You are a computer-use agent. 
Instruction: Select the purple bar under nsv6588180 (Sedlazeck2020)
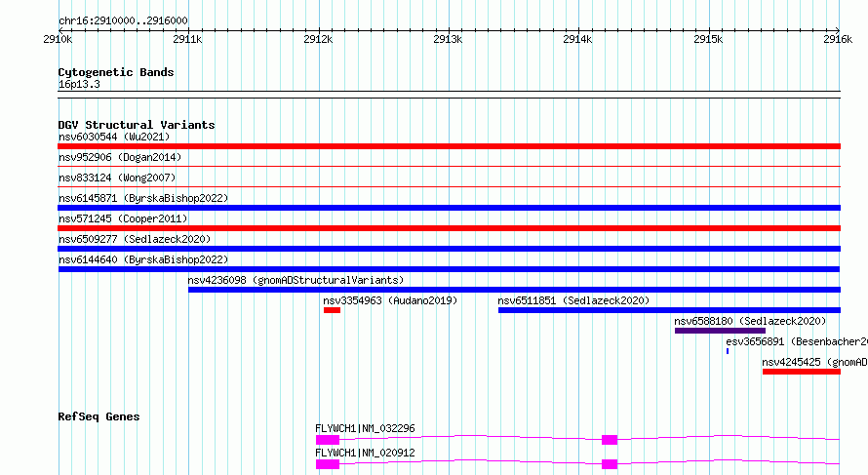click(x=720, y=331)
